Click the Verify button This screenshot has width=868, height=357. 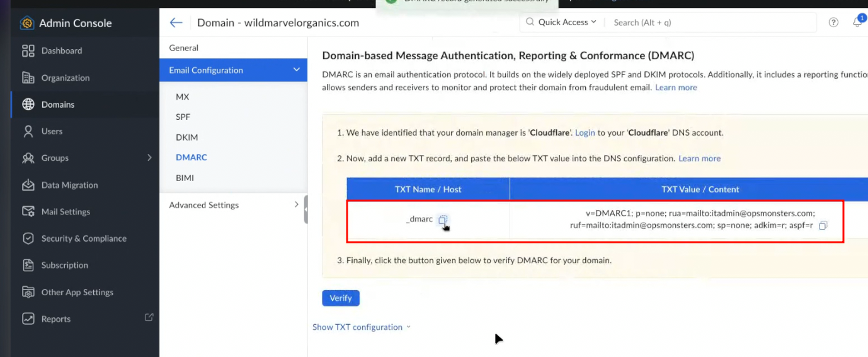click(340, 298)
